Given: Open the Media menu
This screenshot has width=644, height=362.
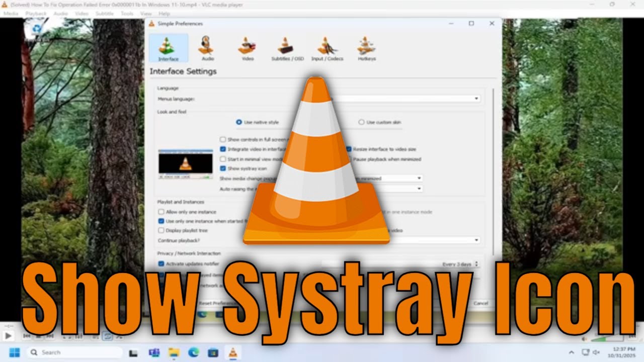Looking at the screenshot, I should pyautogui.click(x=11, y=14).
